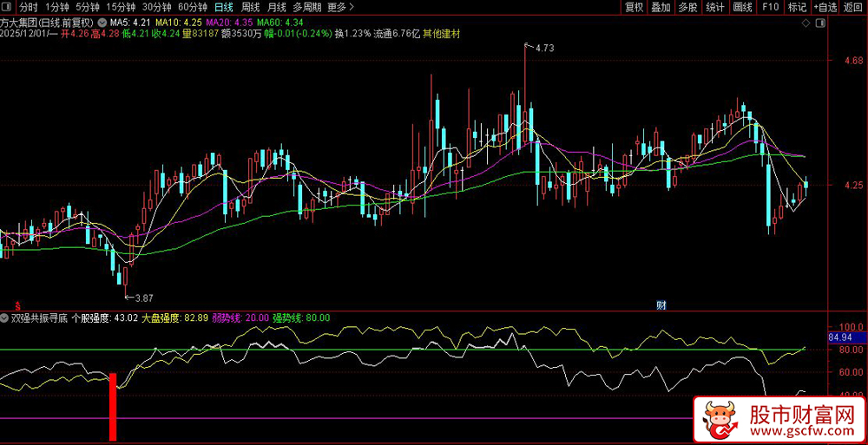Click the 2025/12/01 date in the info line

[24, 33]
